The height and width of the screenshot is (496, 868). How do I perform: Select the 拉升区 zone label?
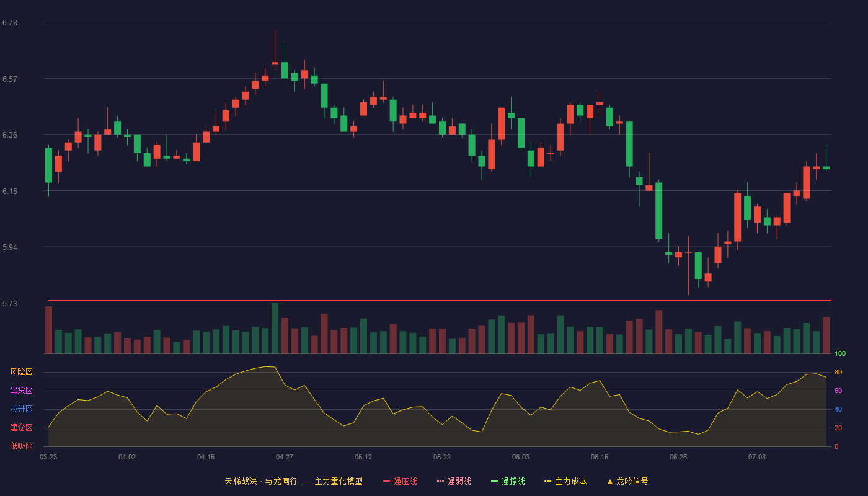[21, 409]
